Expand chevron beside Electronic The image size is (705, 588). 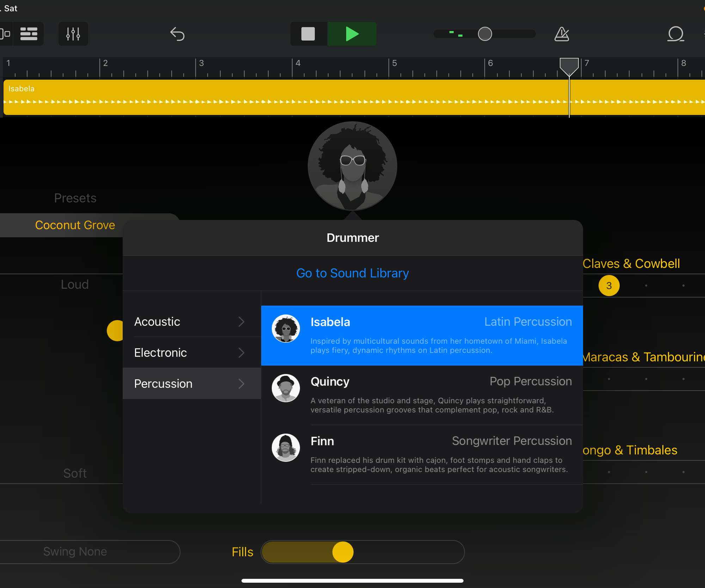(x=241, y=353)
